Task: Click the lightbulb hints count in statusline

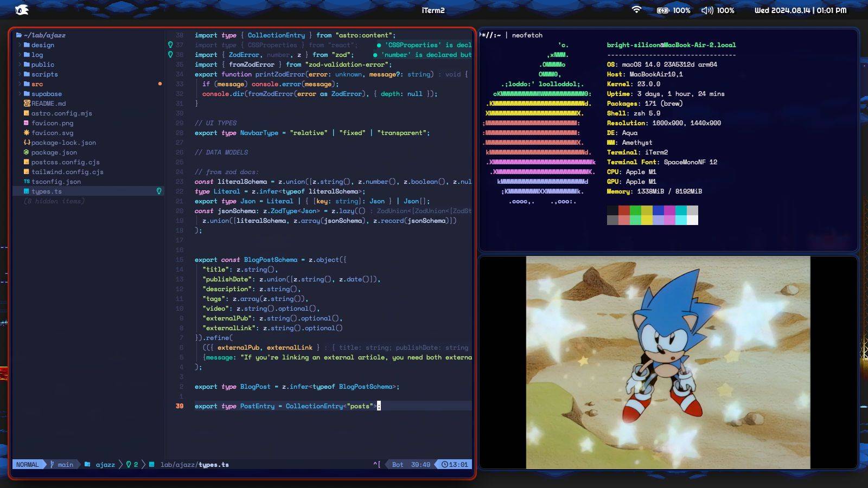Action: [132, 465]
